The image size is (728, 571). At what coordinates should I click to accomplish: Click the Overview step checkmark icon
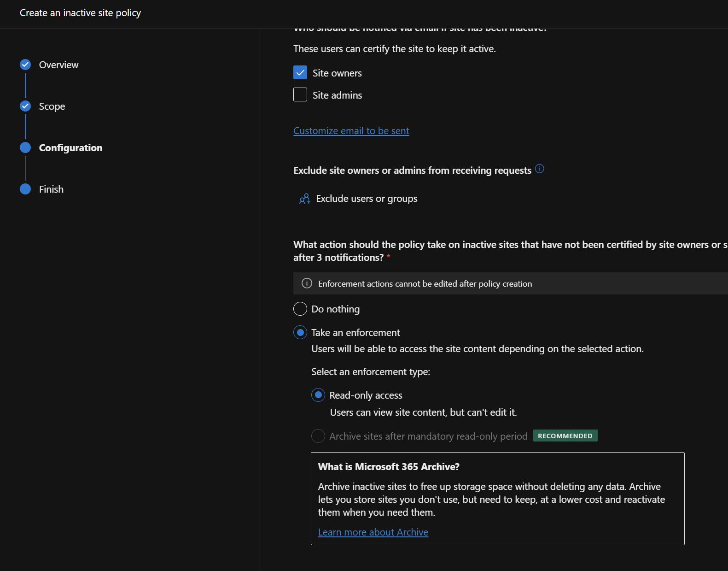25,65
